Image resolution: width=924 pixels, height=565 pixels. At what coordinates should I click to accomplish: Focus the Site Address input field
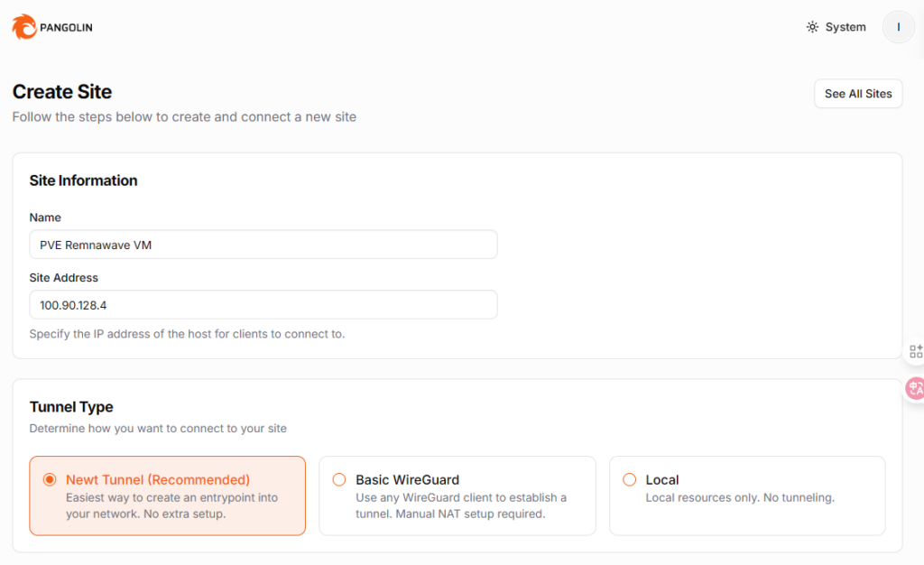[263, 304]
